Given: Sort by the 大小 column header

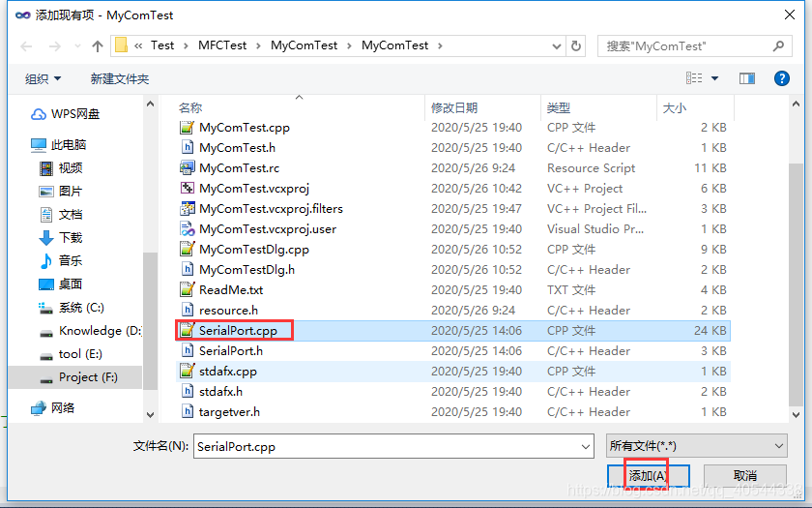Looking at the screenshot, I should [x=675, y=107].
